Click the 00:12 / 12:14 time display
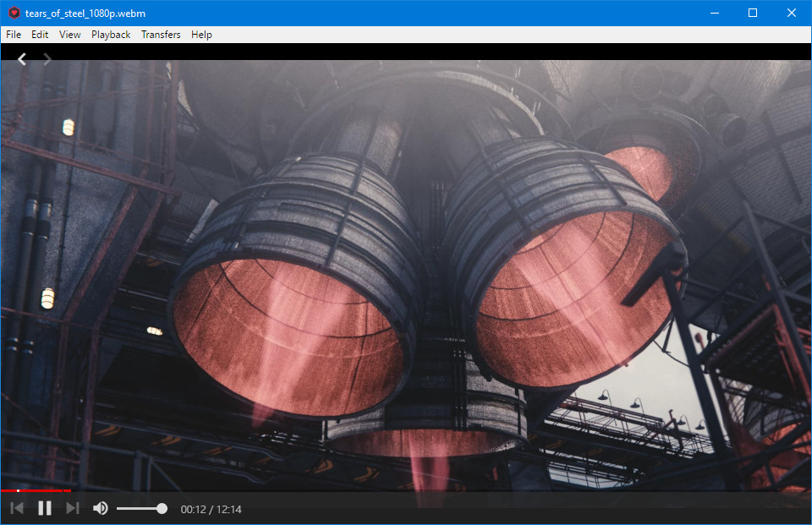The height and width of the screenshot is (525, 812). [211, 510]
